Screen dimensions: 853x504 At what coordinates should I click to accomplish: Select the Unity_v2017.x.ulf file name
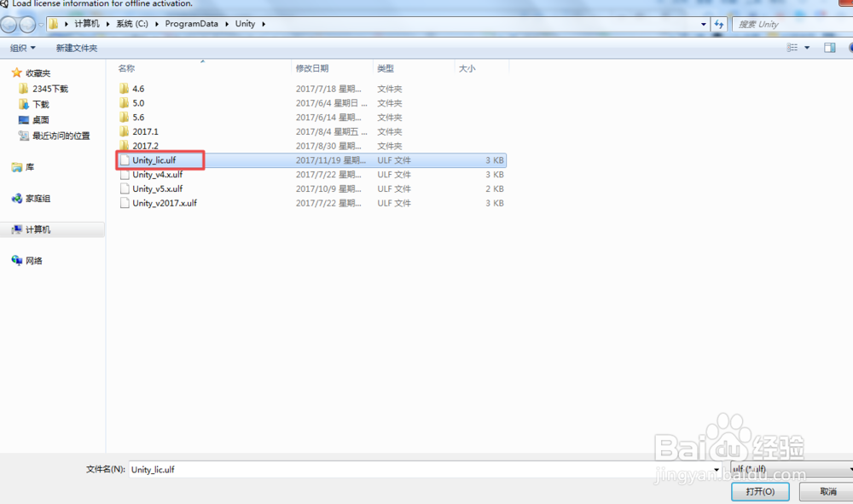[165, 203]
